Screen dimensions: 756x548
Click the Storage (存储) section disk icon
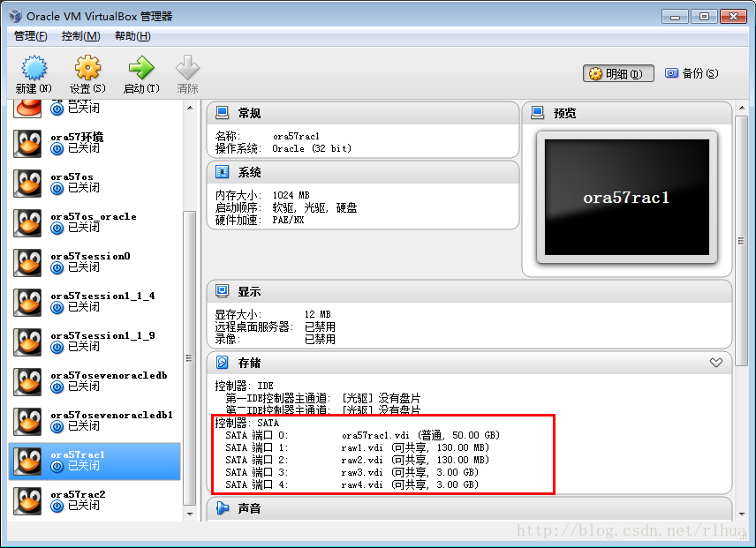click(223, 362)
